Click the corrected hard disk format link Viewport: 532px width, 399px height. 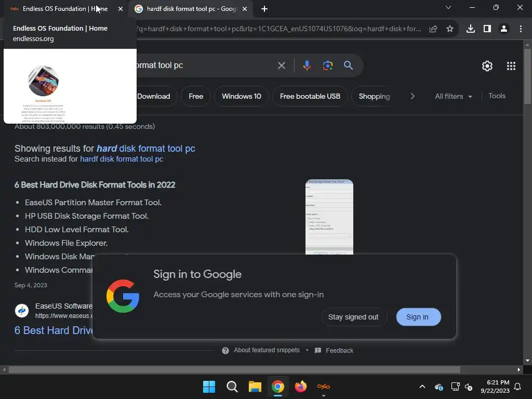coord(145,149)
